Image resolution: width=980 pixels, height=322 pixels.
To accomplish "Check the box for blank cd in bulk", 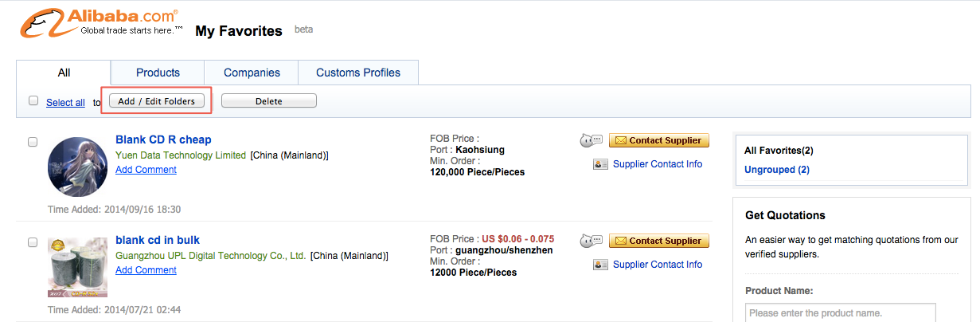I will pos(33,242).
